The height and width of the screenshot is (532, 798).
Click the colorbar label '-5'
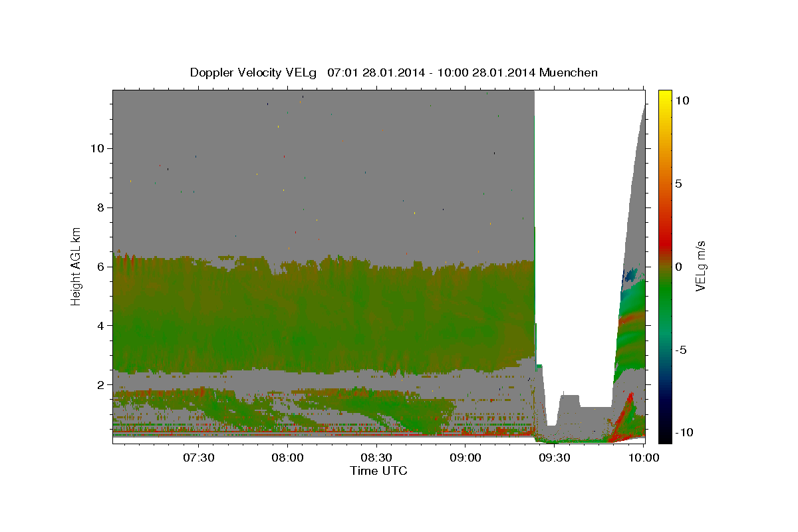680,350
